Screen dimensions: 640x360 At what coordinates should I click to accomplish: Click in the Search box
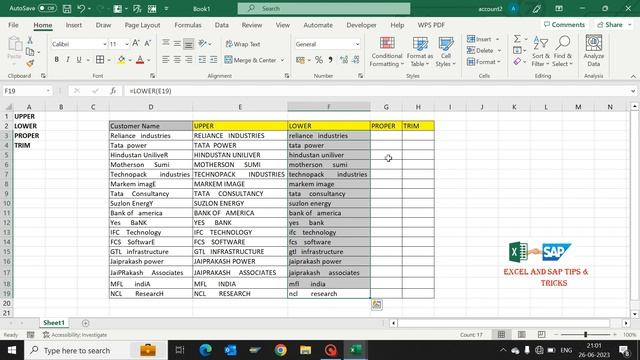(324, 8)
